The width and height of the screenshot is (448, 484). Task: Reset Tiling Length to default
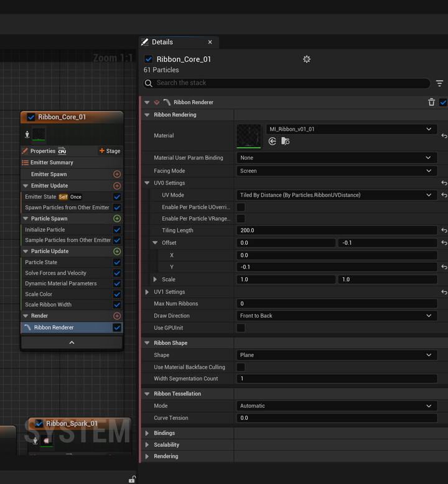click(x=444, y=230)
